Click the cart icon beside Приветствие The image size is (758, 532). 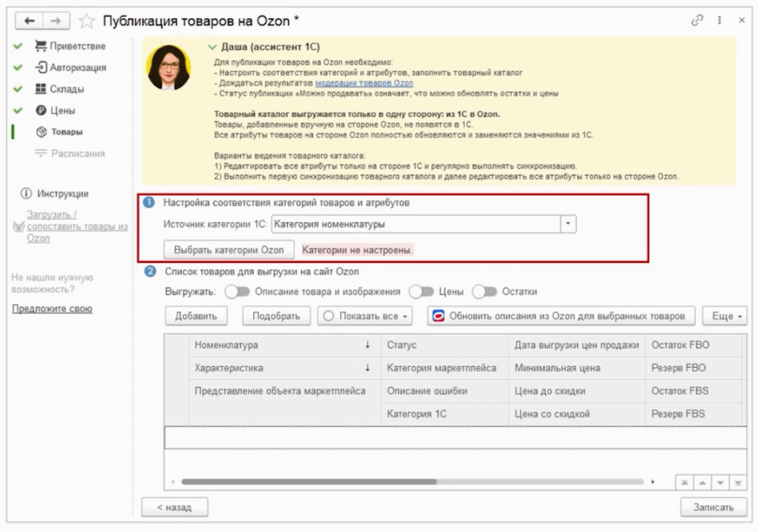41,46
